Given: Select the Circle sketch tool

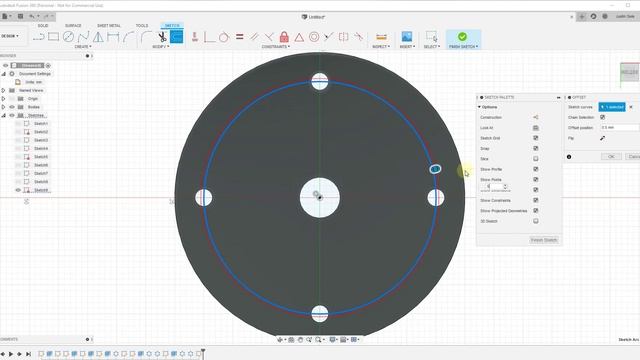Looking at the screenshot, I should (x=68, y=37).
